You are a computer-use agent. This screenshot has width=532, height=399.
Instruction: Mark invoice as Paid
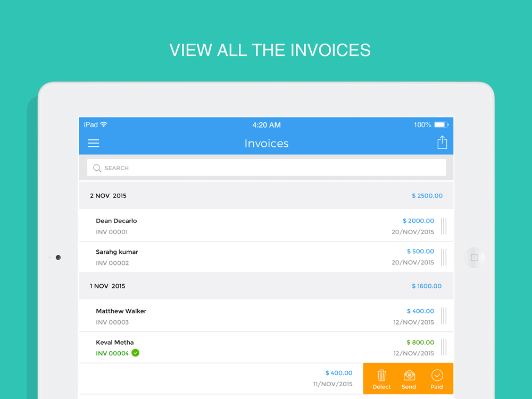click(437, 379)
